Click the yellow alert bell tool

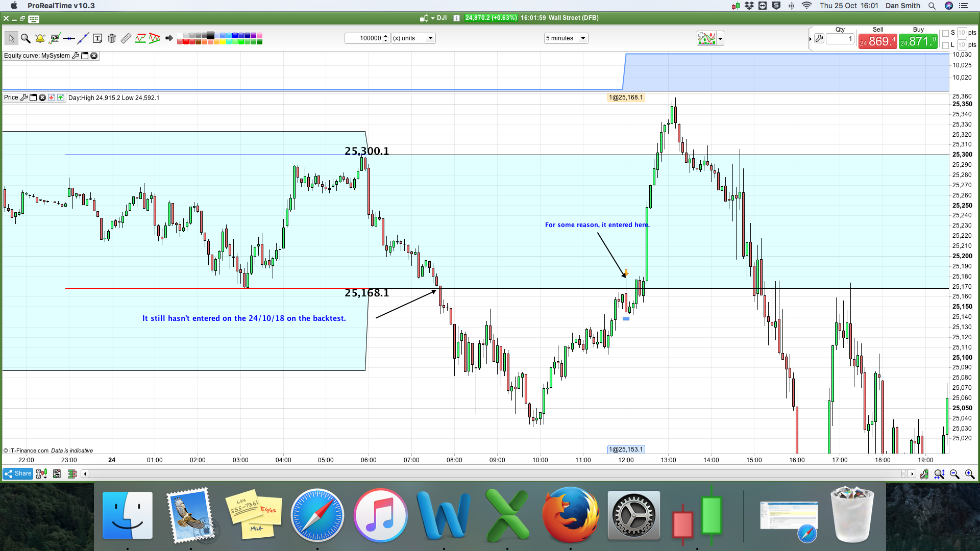click(40, 38)
